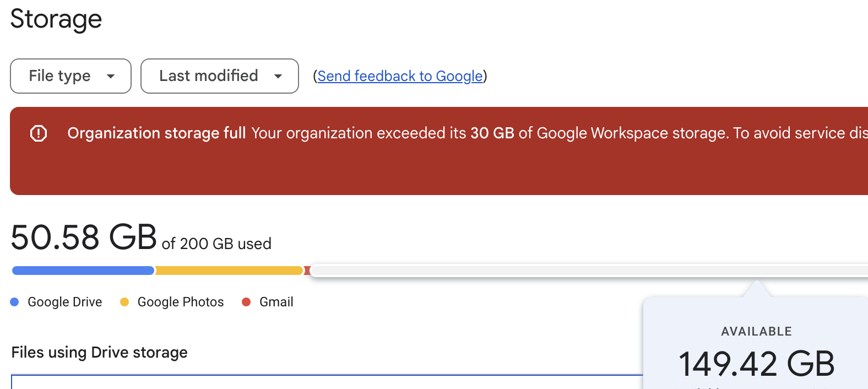Screen dimensions: 868x389
Task: Expand the Last modified filter dropdown
Action: (x=219, y=76)
